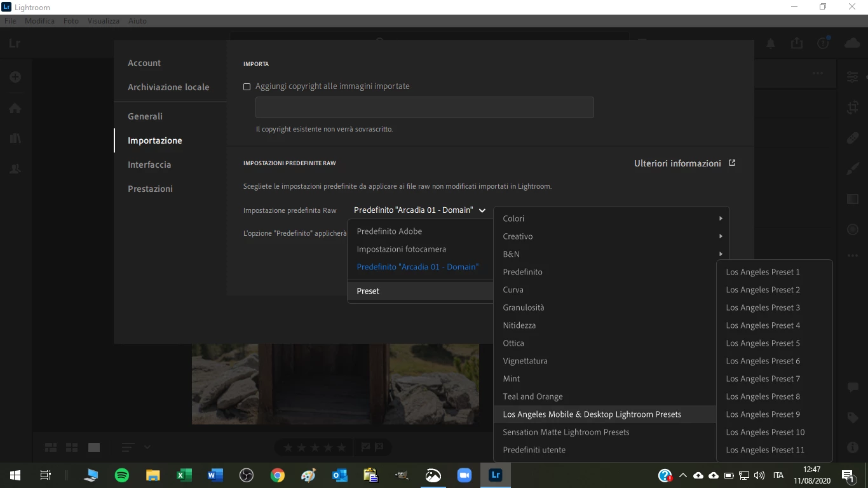Click the copyright text input field
Viewport: 868px width, 488px height.
click(424, 107)
